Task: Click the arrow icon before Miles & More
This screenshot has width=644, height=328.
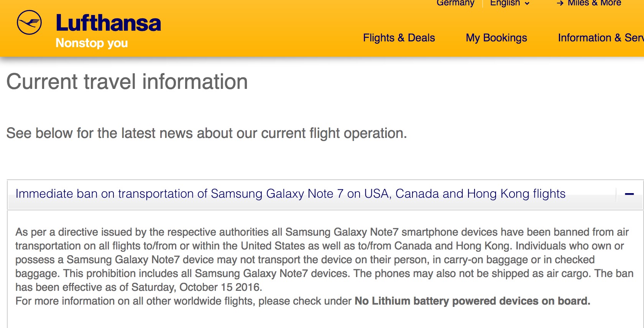Action: click(x=560, y=3)
